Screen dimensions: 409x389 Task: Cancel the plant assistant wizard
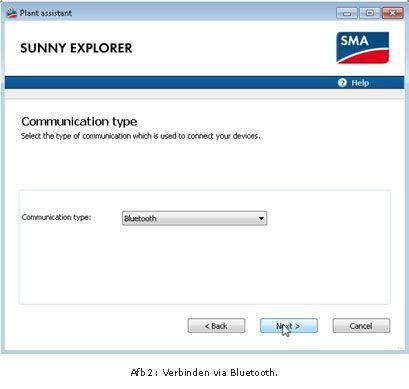361,326
